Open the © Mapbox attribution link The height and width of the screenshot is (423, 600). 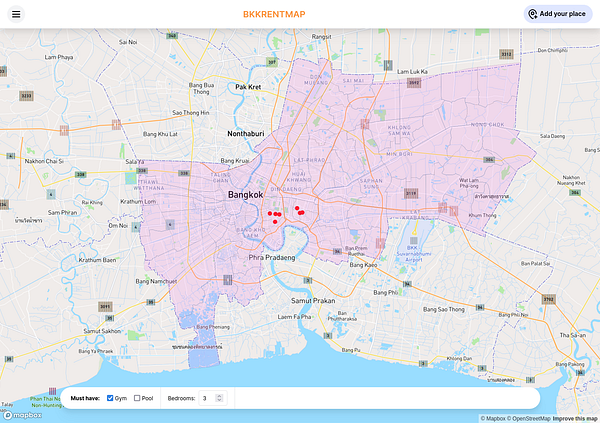point(493,418)
